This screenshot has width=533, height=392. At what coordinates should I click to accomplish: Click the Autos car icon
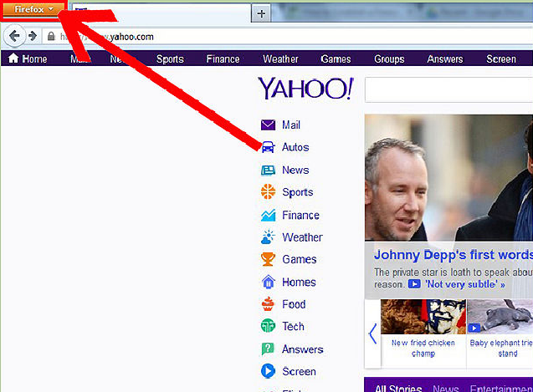[268, 147]
